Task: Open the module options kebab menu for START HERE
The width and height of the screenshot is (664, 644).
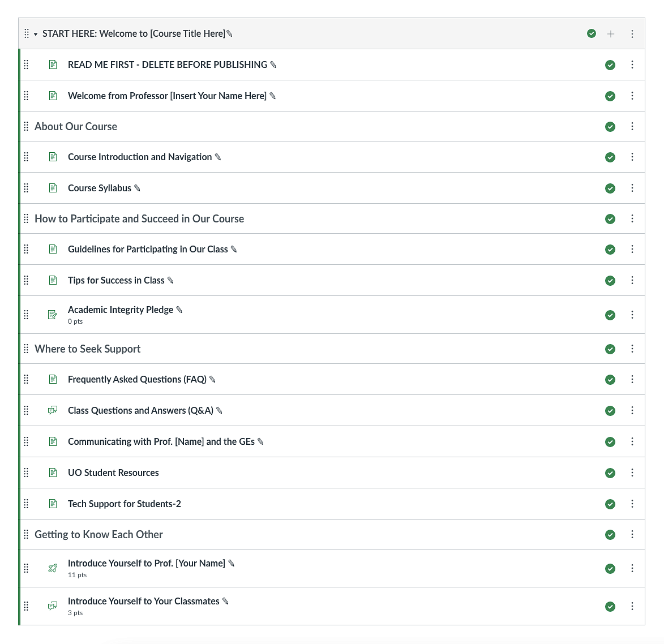Action: (632, 34)
